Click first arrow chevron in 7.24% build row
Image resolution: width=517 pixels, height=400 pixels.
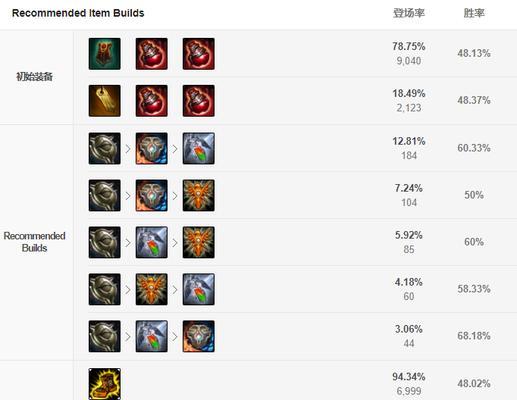point(128,196)
